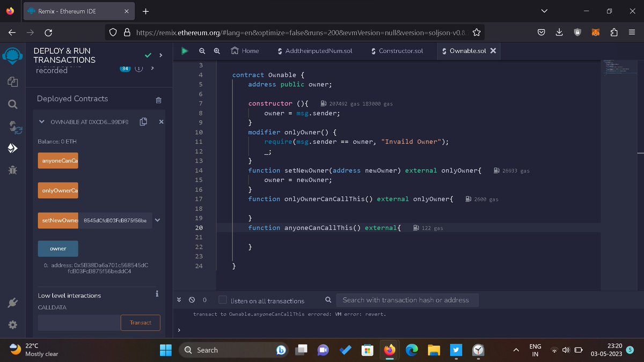Query the owner getter button
The height and width of the screenshot is (362, 644).
57,248
